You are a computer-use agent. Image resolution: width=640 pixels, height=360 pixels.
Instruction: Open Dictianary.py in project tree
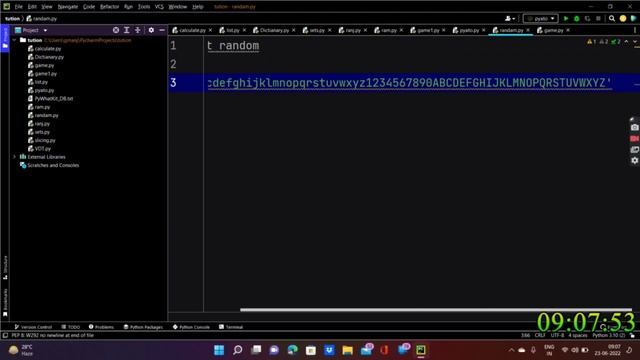tap(46, 57)
